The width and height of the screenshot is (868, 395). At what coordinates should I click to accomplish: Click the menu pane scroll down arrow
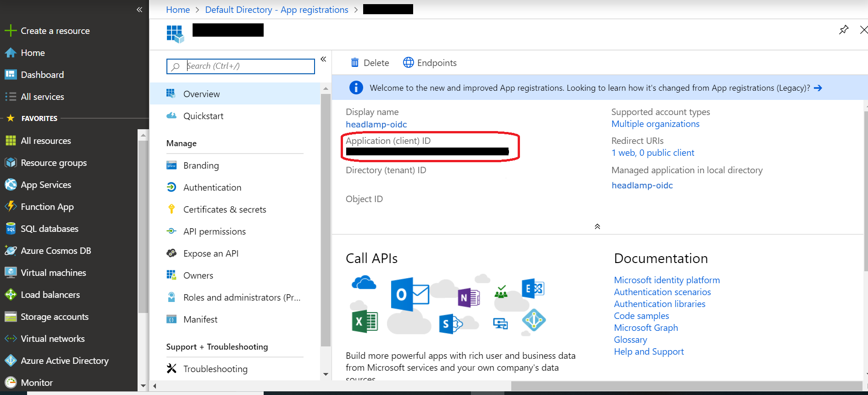click(326, 374)
